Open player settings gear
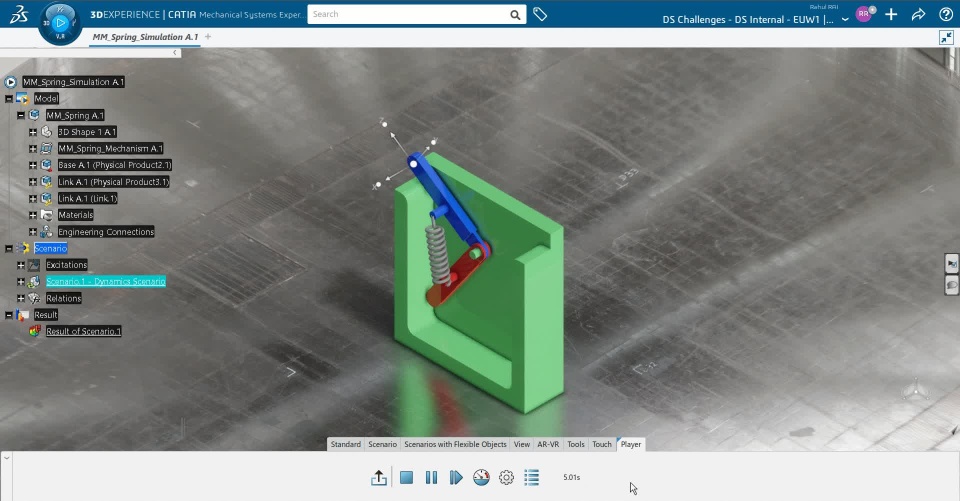 506,477
